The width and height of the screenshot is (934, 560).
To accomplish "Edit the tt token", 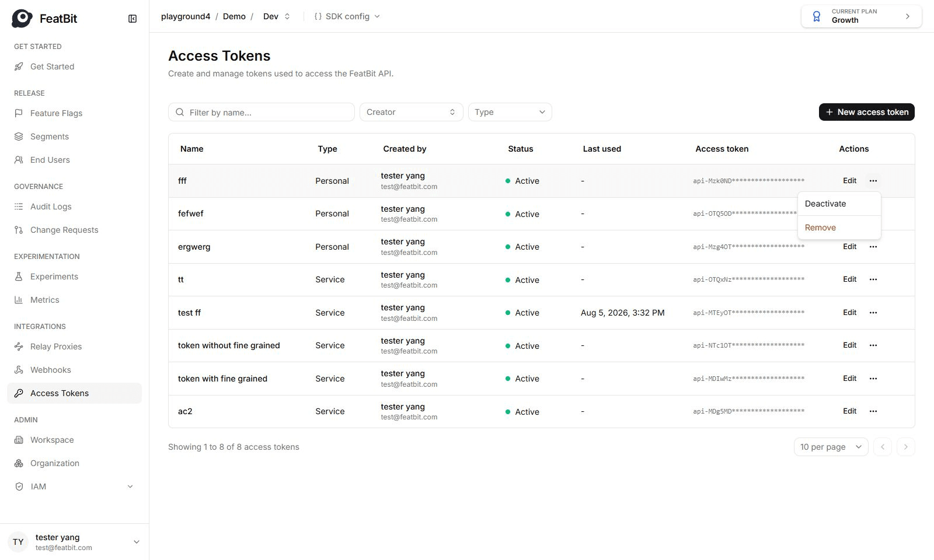I will coord(850,279).
